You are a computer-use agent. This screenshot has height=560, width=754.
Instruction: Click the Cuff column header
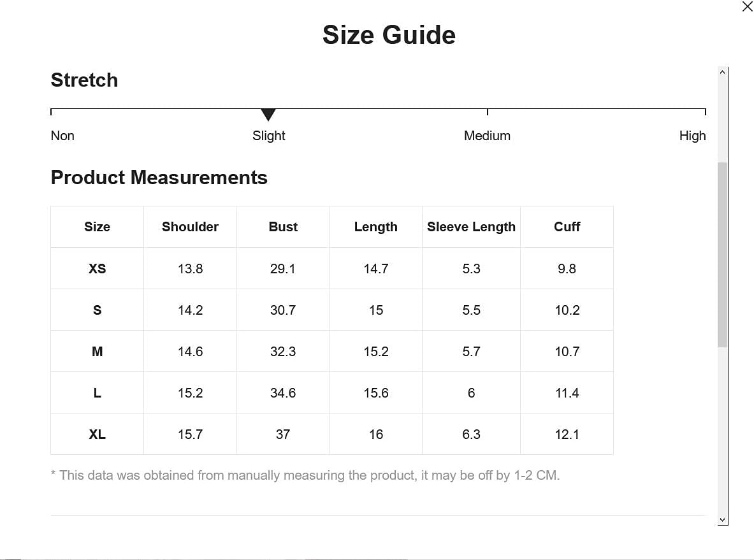(567, 227)
